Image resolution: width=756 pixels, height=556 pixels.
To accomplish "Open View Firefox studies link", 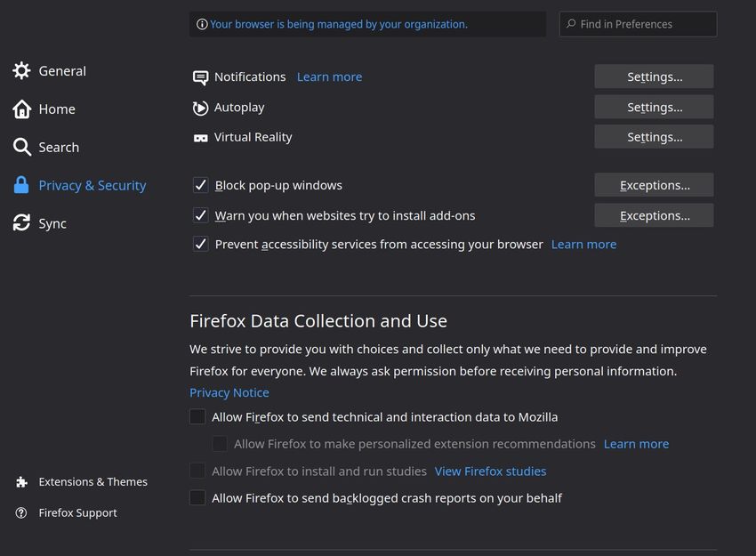I will pyautogui.click(x=490, y=471).
